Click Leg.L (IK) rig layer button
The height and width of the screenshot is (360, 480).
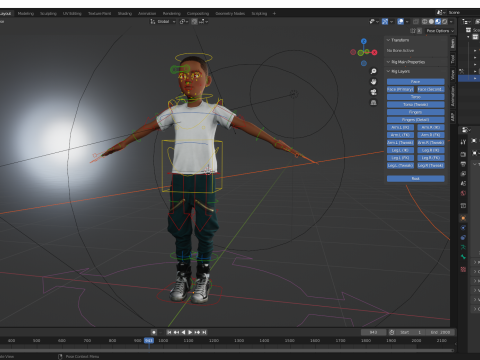point(400,150)
